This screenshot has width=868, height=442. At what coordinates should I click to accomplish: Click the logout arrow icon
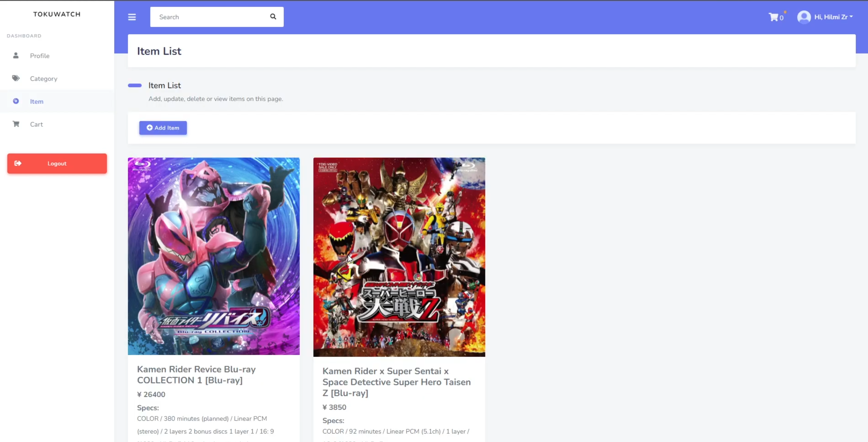(x=18, y=163)
